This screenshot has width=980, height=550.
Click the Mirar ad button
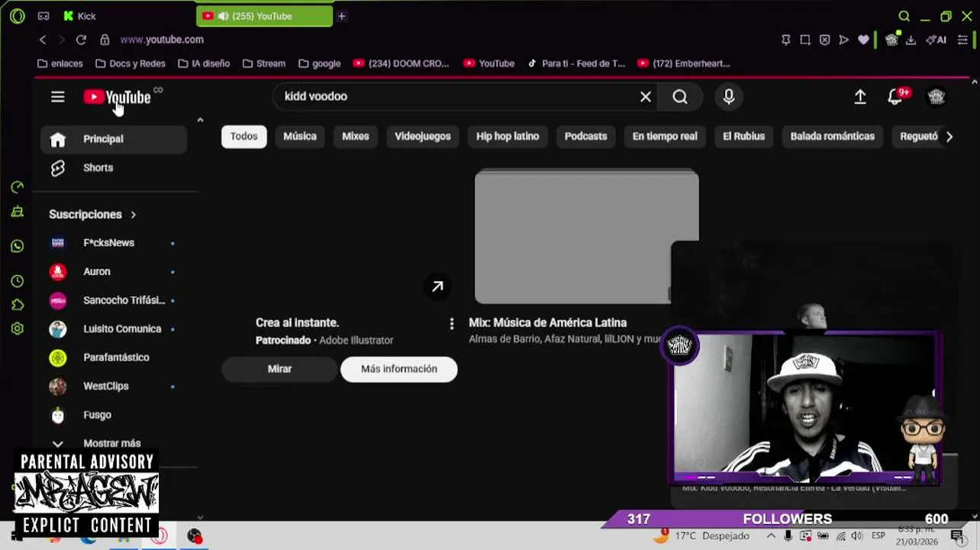coord(279,369)
